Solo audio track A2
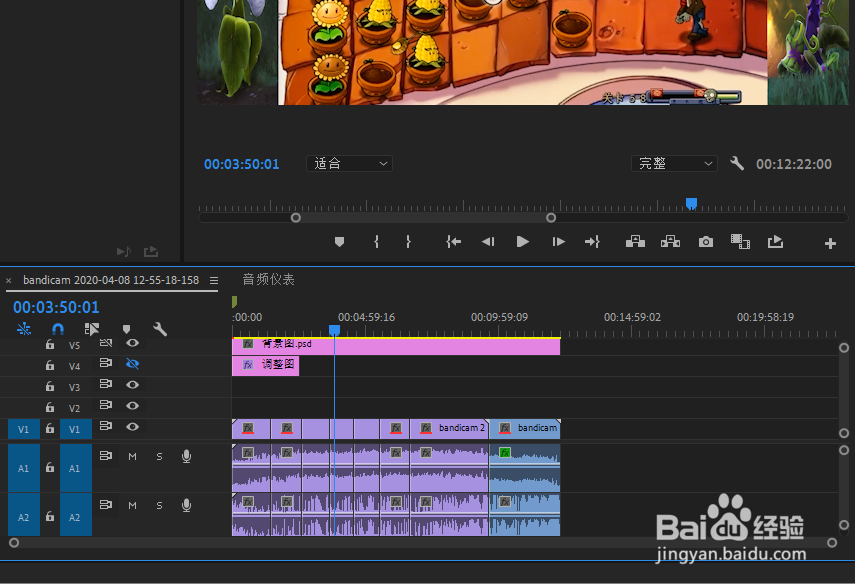The image size is (855, 584). coord(159,506)
